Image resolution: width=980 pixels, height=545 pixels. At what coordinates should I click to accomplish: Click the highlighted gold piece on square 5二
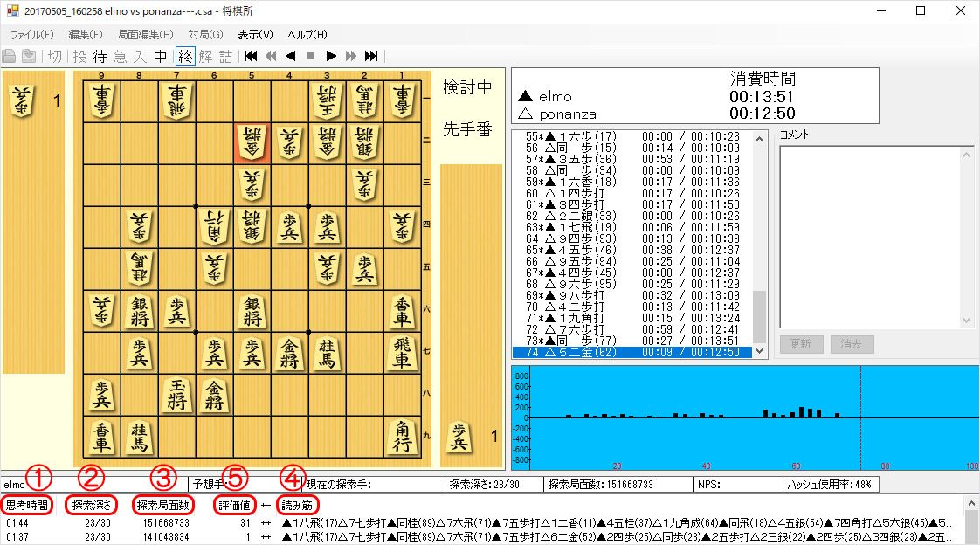(x=252, y=143)
